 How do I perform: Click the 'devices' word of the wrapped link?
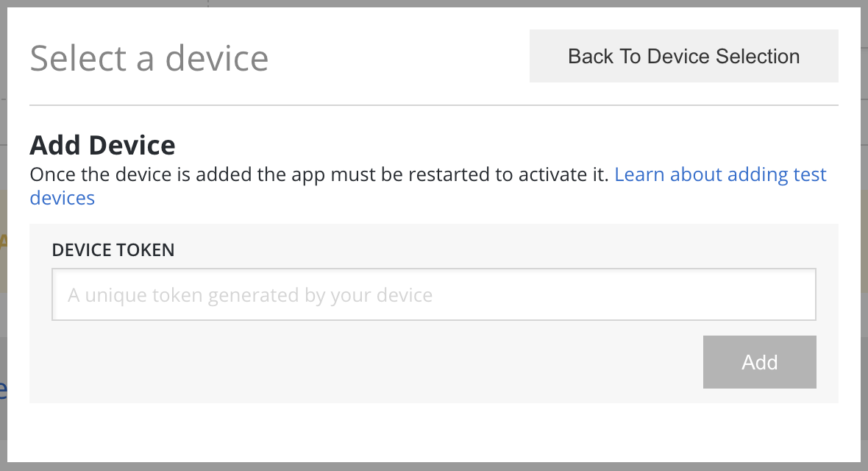[x=63, y=198]
